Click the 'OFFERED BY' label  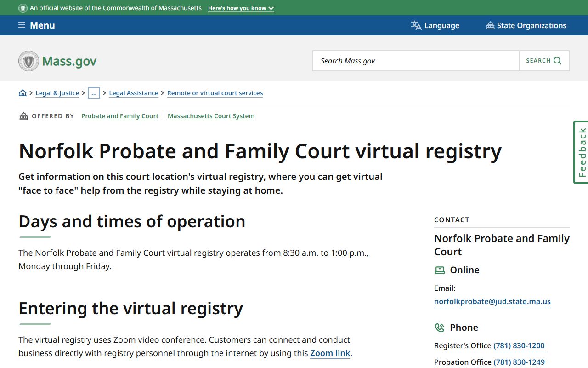pos(53,116)
